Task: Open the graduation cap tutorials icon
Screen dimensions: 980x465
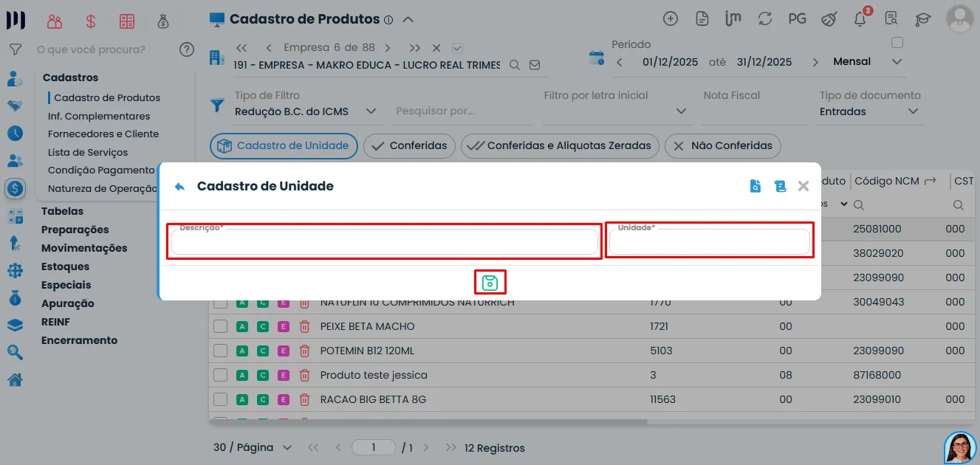Action: (x=923, y=19)
